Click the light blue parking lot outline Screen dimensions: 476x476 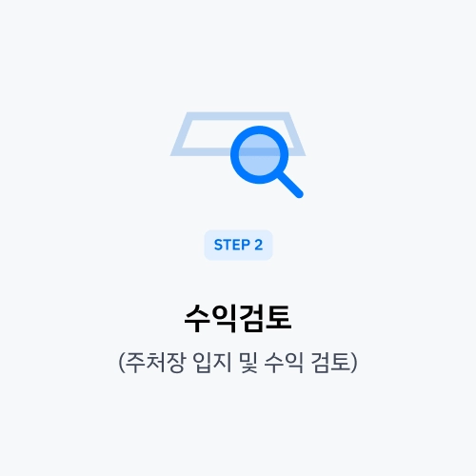point(238,134)
